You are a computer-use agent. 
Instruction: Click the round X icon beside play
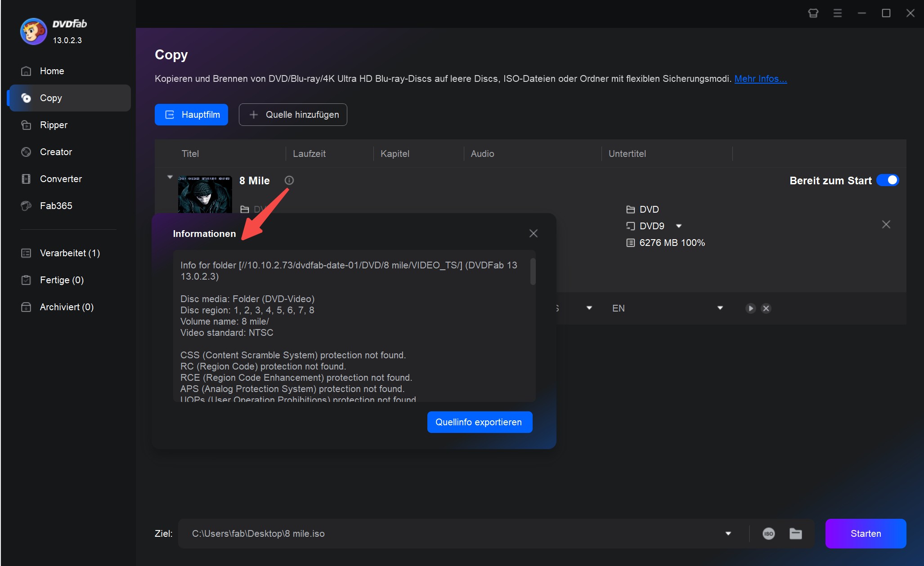tap(766, 308)
